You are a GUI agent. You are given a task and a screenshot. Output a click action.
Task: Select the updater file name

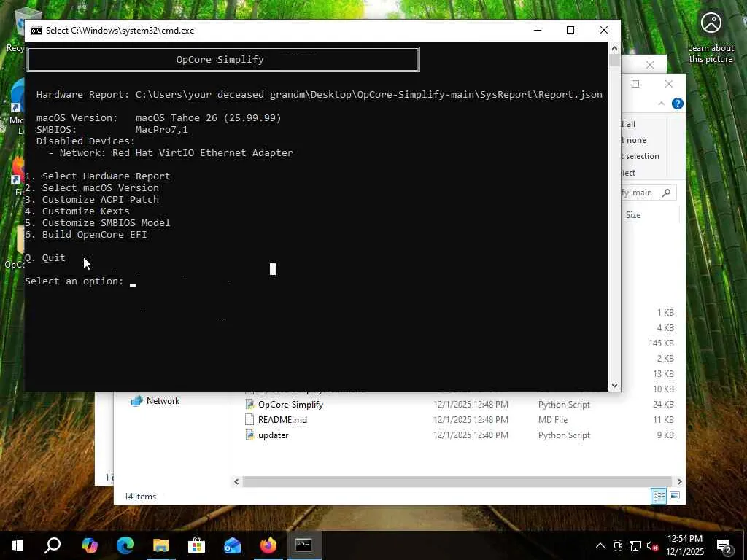click(273, 435)
